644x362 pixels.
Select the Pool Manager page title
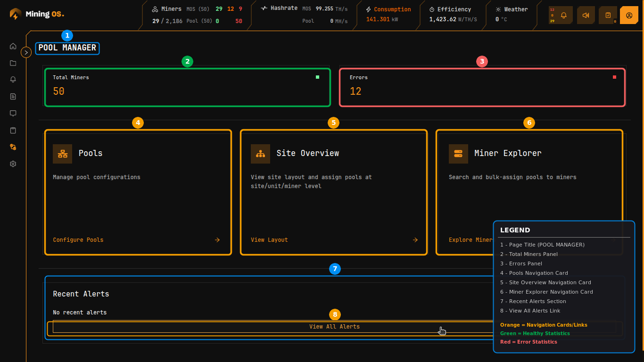[x=67, y=48]
